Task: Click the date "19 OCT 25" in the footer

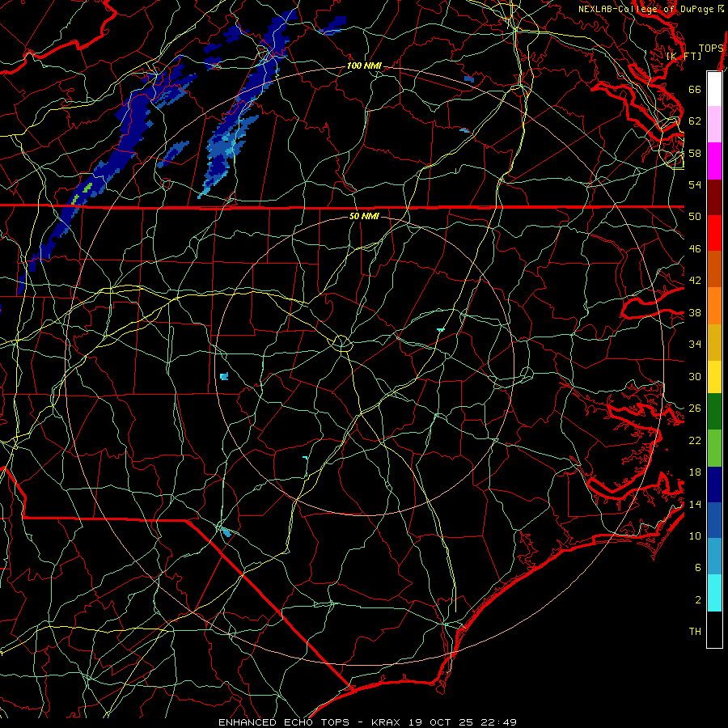Action: [x=441, y=722]
